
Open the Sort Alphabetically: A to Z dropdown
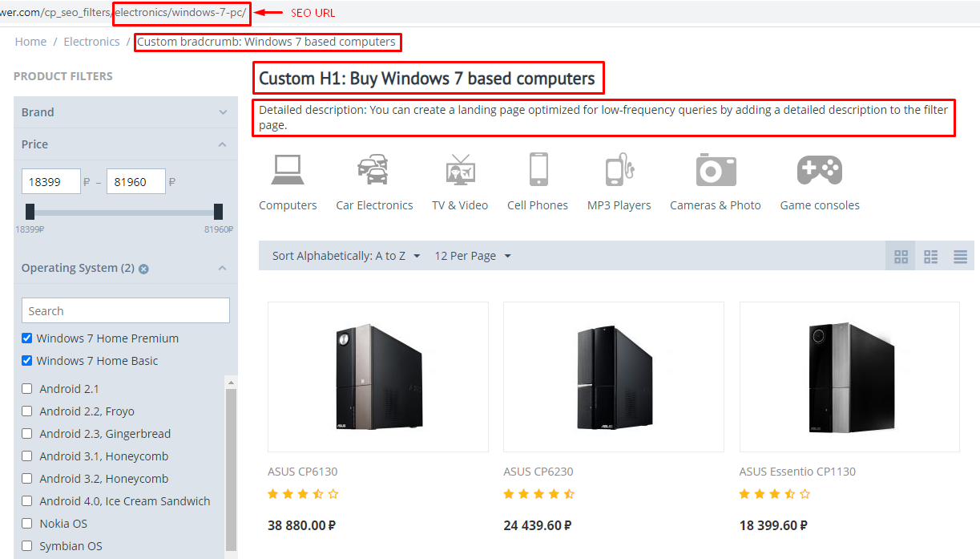(346, 256)
